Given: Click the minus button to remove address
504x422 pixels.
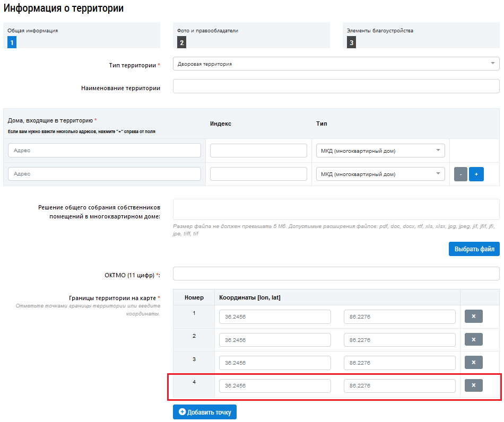Looking at the screenshot, I should 460,174.
